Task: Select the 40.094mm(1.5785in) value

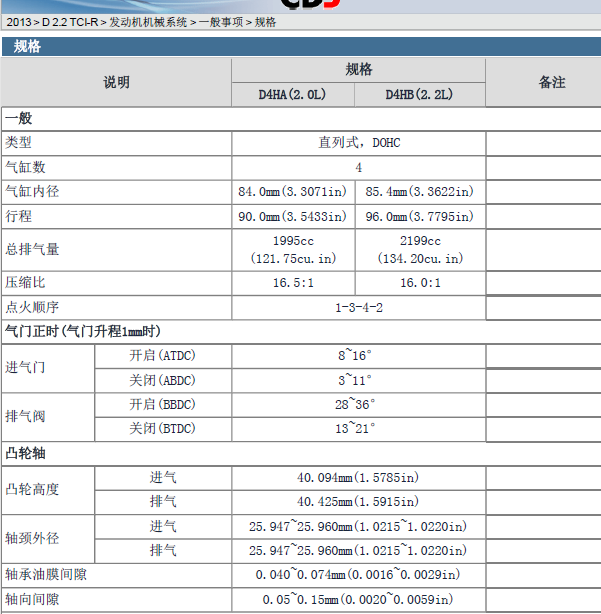Action: [359, 478]
